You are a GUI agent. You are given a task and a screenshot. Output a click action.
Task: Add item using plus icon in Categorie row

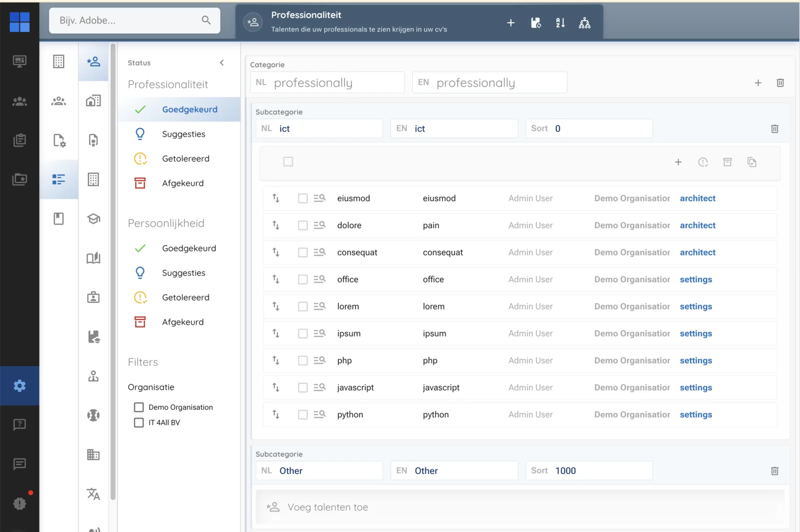tap(758, 82)
